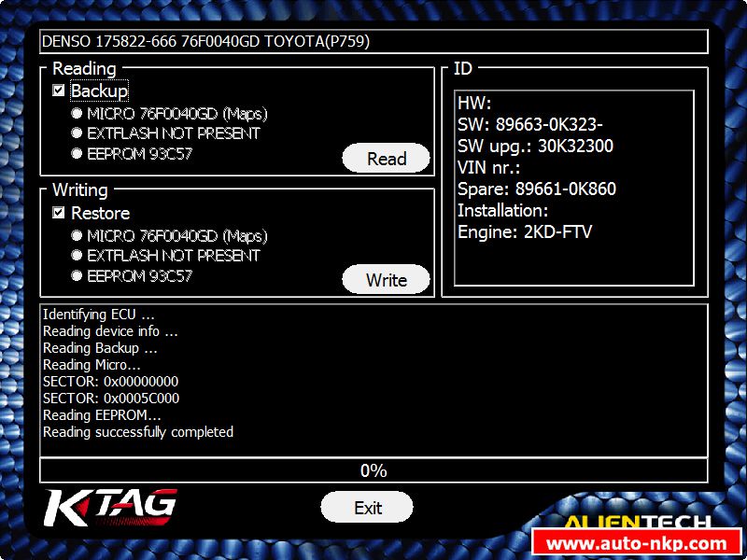Click the SW upg.: 30K32300 line
This screenshot has height=560, width=747.
(x=535, y=146)
